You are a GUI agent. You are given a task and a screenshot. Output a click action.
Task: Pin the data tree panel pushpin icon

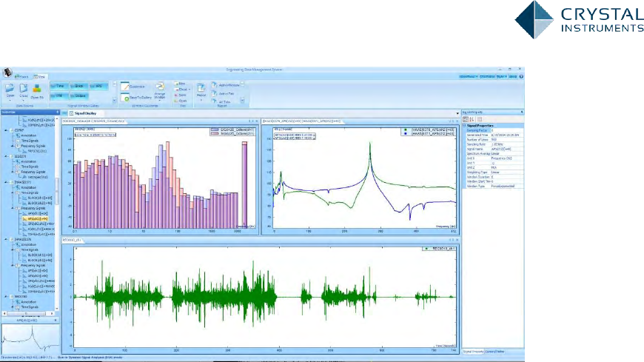(57, 113)
